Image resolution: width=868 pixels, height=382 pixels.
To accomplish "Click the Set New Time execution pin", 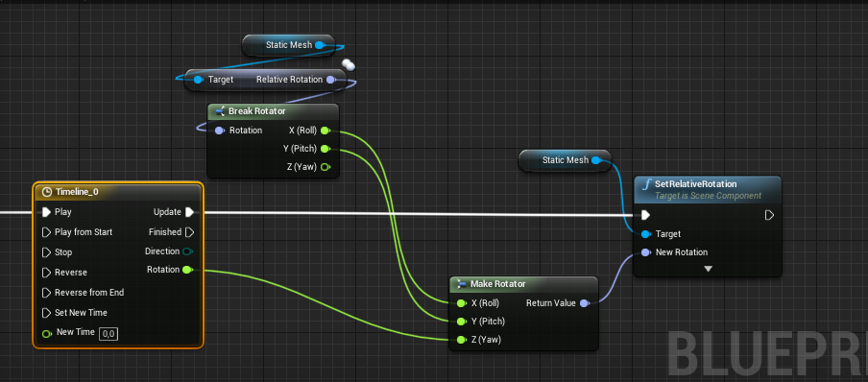I will [x=46, y=313].
